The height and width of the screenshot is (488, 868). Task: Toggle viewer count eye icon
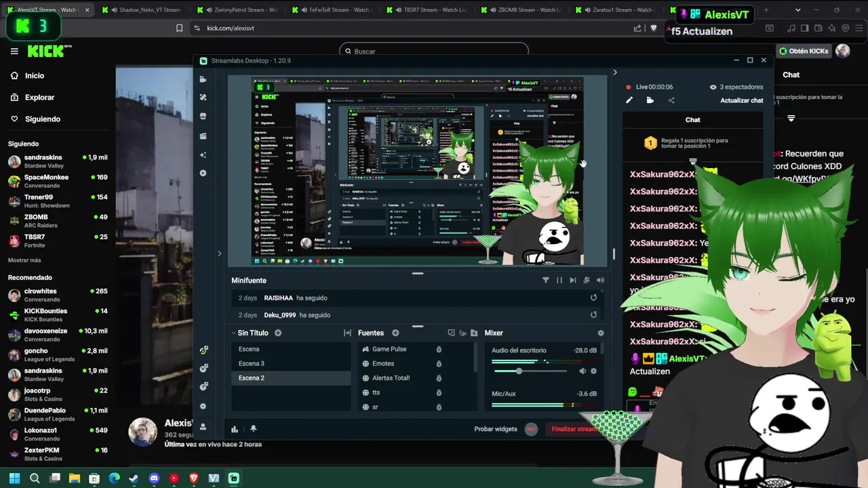click(713, 87)
